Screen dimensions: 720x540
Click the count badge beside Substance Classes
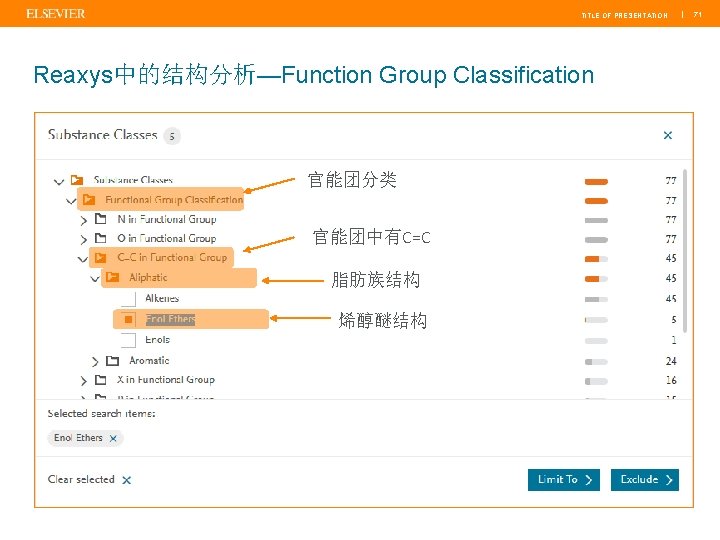point(172,136)
